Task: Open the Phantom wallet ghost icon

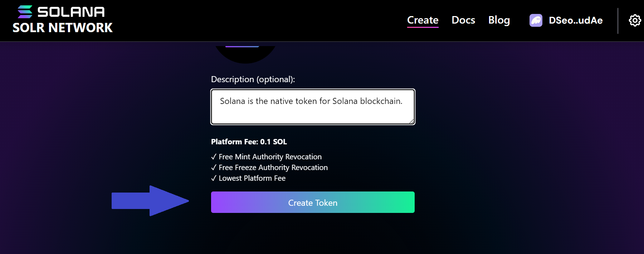Action: click(536, 20)
